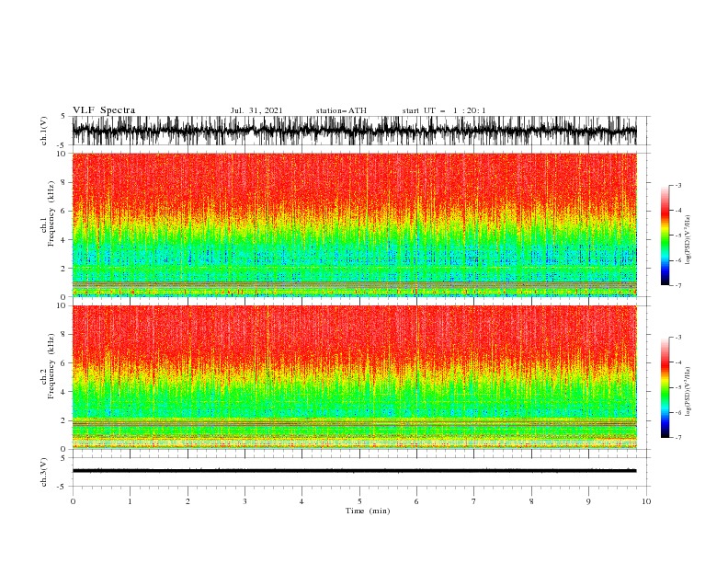Click the ch.2 spectrogram color bar
The height and width of the screenshot is (563, 728).
click(665, 387)
